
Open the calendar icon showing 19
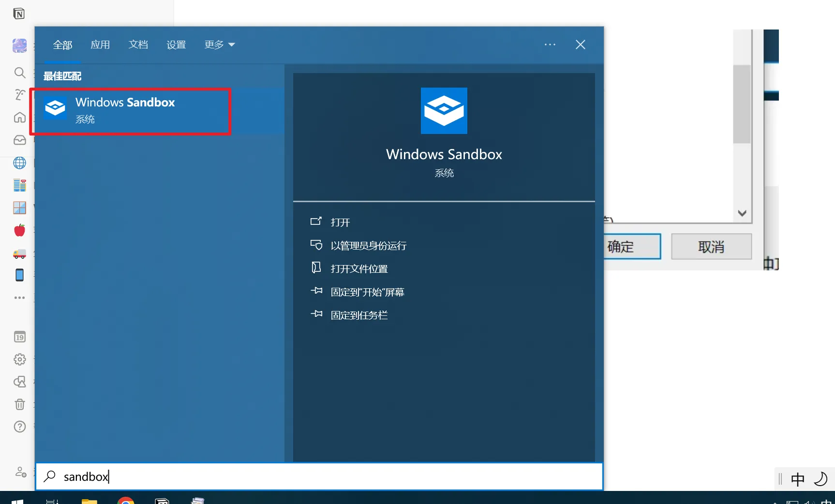(19, 337)
